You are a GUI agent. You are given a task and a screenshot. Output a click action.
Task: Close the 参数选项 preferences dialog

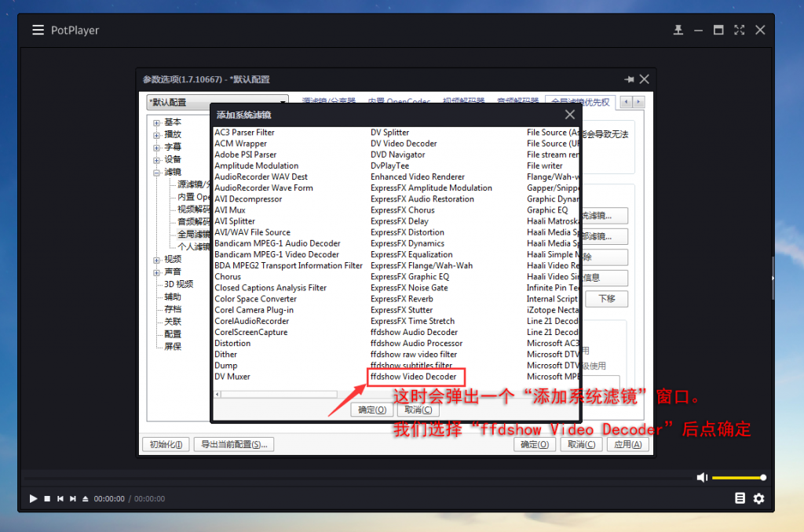coord(645,79)
